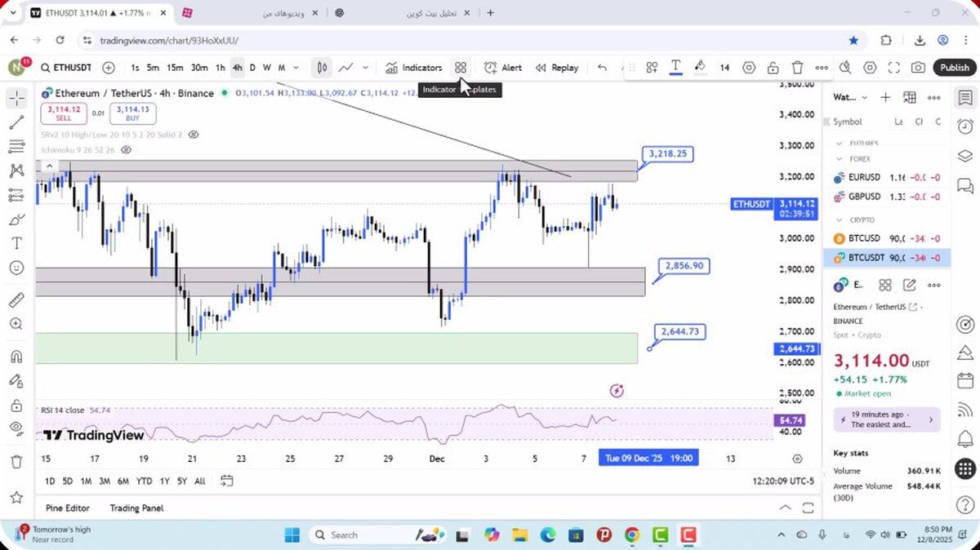Click the remove objects trash icon in left sidebar

coord(16,461)
